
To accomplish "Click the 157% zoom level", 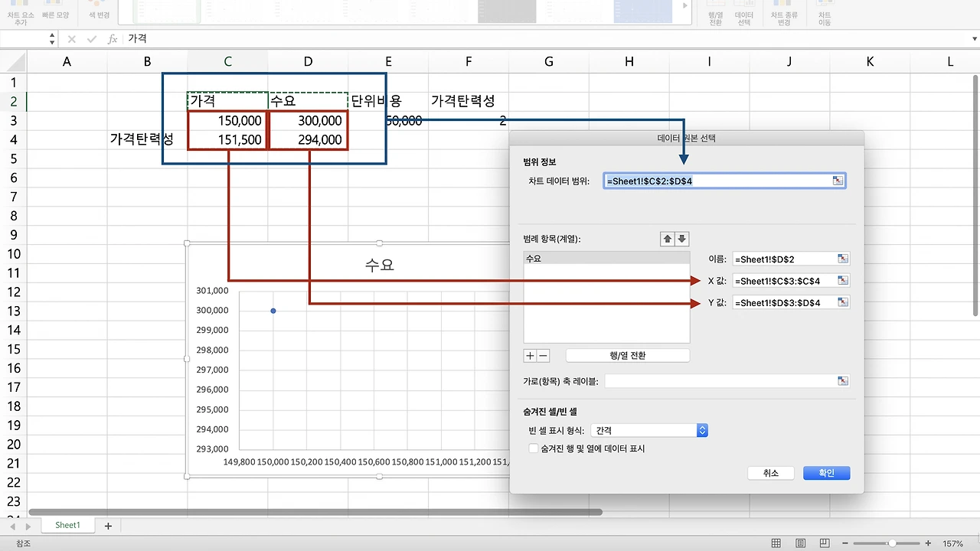I will point(953,543).
